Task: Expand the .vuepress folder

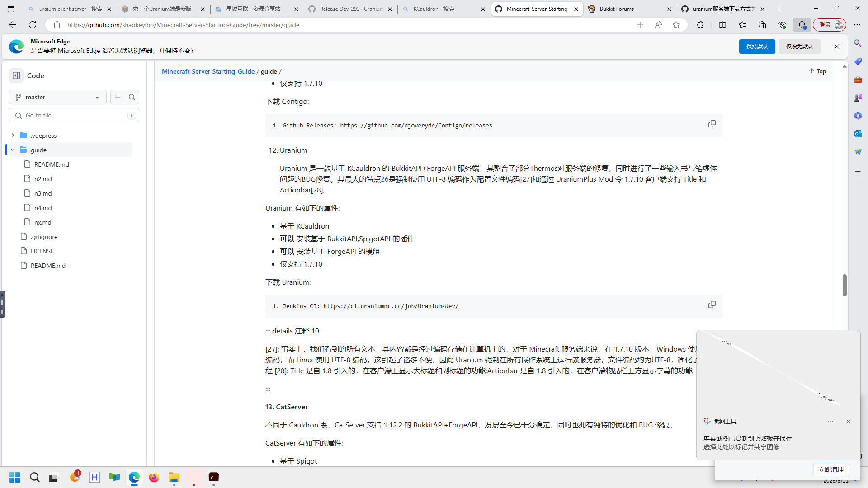Action: 13,135
